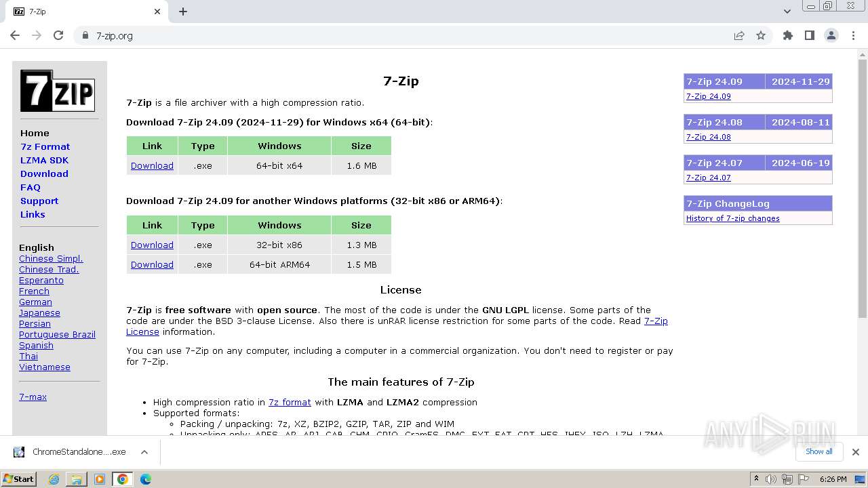Show hidden system tray icons

tap(756, 479)
